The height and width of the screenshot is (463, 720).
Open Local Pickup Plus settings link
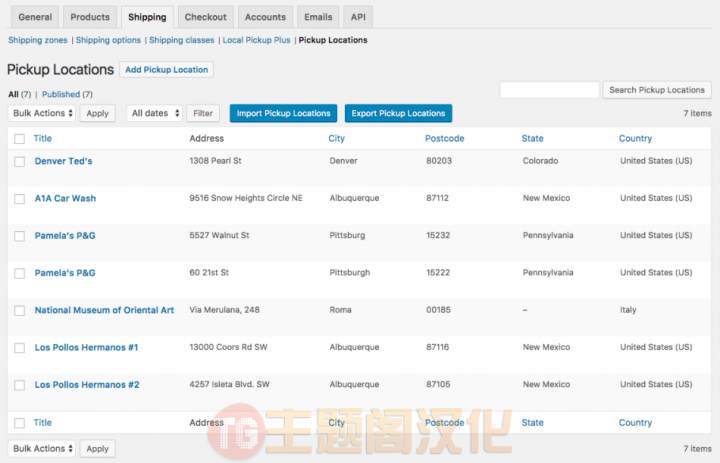click(x=256, y=40)
